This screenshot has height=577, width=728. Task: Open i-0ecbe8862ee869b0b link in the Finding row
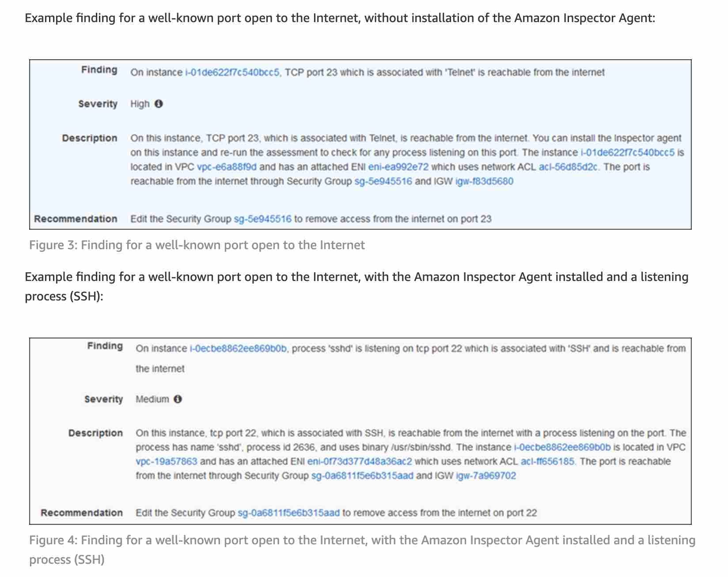tap(239, 349)
